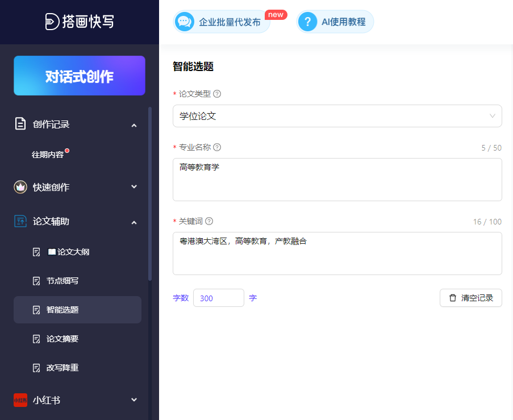Screen dimensions: 513x420
Task: Select the 改写降重 tool
Action: tap(62, 367)
